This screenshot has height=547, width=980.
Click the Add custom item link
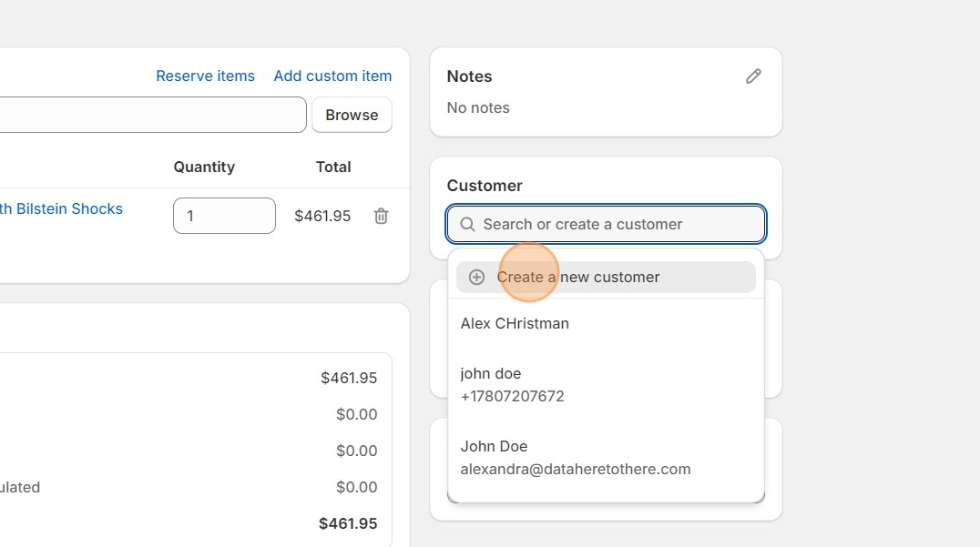pyautogui.click(x=332, y=76)
